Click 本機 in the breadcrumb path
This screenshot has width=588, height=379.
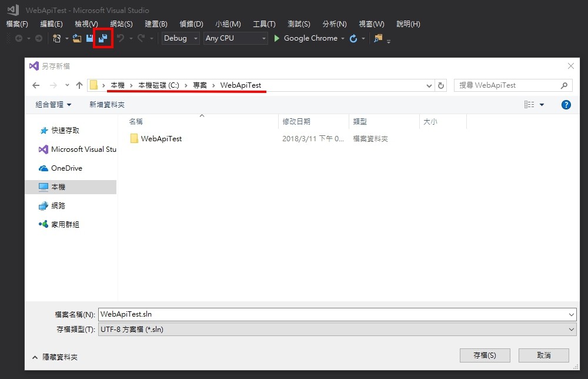click(118, 85)
